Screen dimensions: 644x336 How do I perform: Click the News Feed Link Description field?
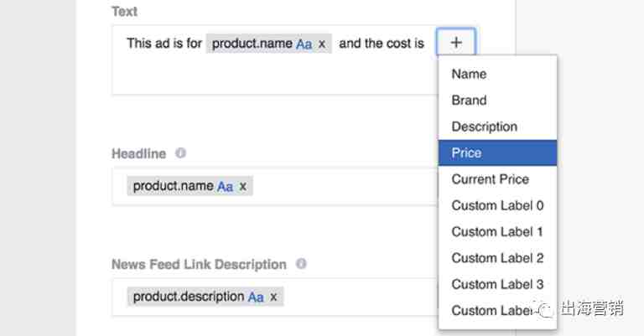pos(361,297)
